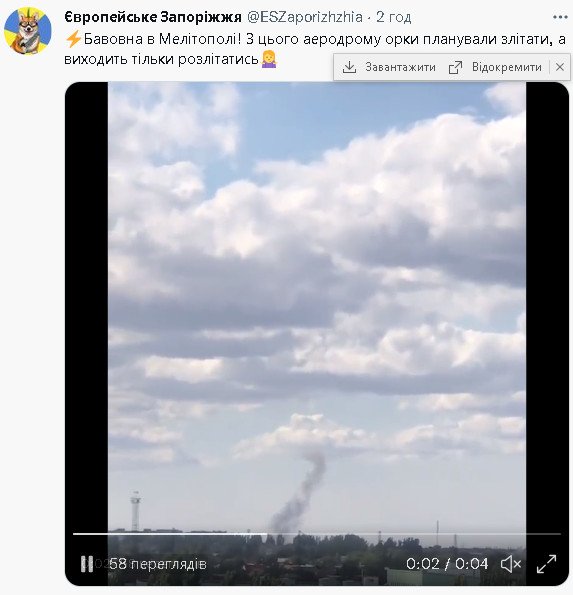The image size is (573, 595).
Task: Click the 0:02 / 0:04 time display
Action: pyautogui.click(x=447, y=564)
